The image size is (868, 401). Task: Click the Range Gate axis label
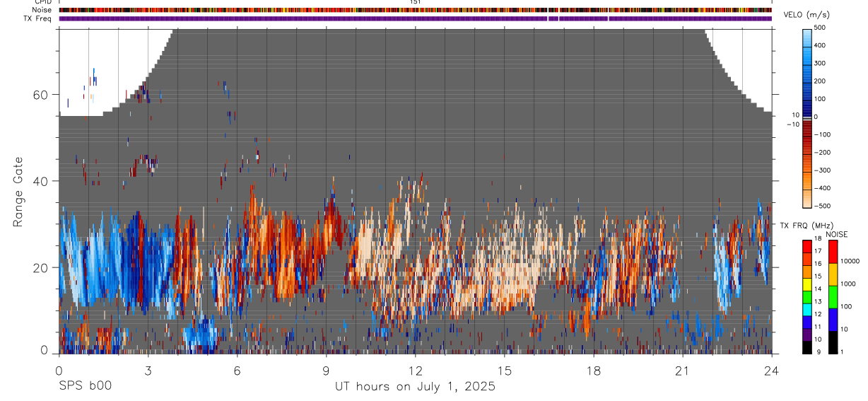(18, 192)
